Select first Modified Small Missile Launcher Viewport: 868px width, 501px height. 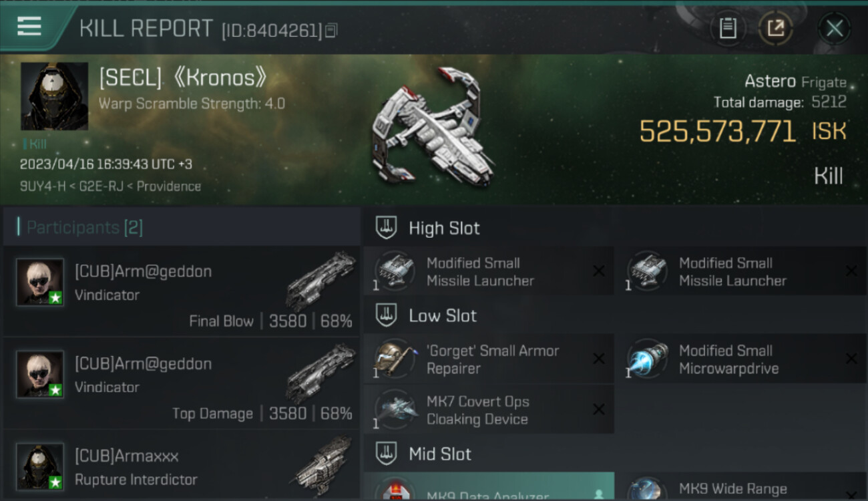[x=489, y=271]
